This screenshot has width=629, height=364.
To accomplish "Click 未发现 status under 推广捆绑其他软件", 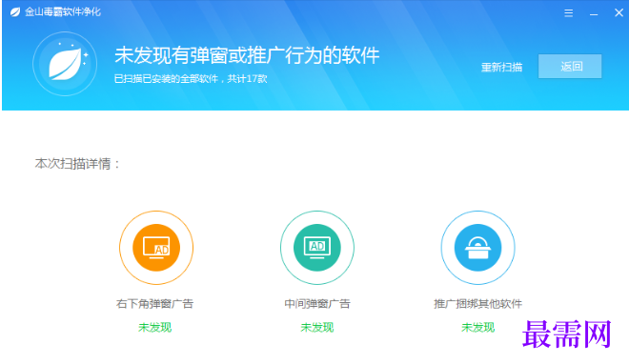I will coord(477,328).
